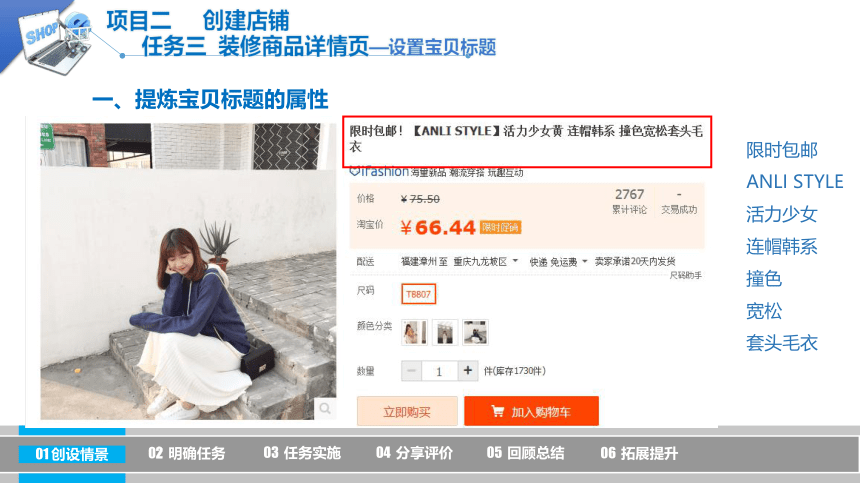Open the 重庆九龙坡区 destination dropdown

pos(485,262)
